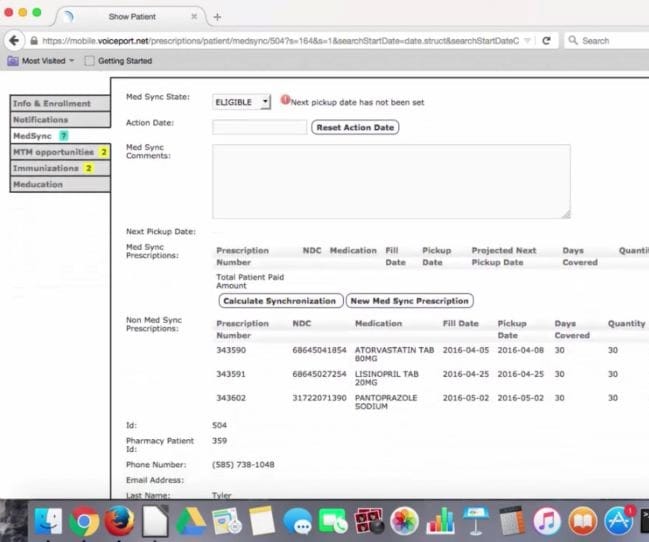Open Finder from the dock
The image size is (649, 542).
[48, 521]
